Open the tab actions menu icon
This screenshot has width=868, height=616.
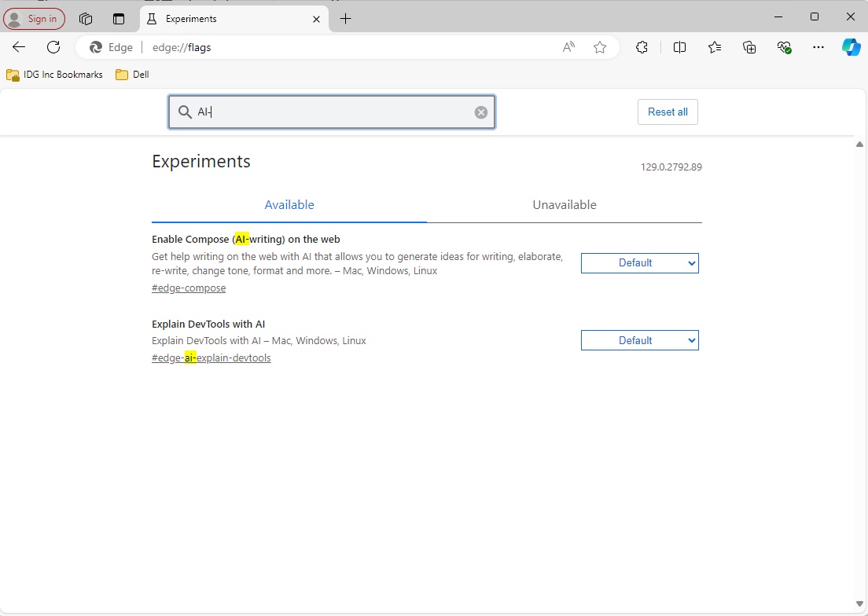coord(119,19)
